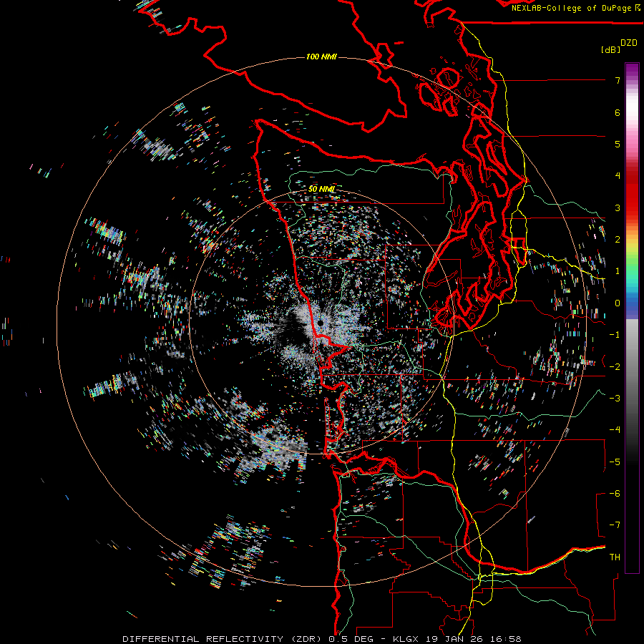Viewport: 644px width, 644px height.
Task: Click the 7 value on the scale
Action: coord(618,80)
